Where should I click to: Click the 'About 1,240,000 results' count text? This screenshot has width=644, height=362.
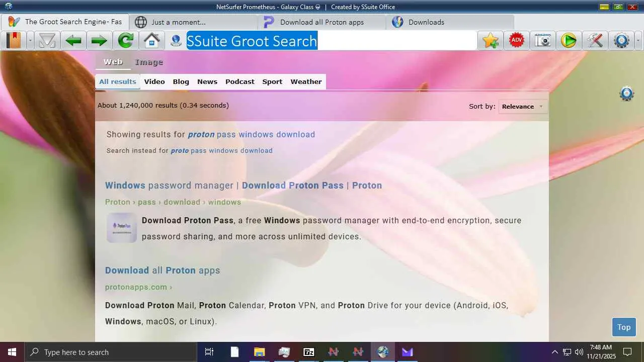[163, 106]
